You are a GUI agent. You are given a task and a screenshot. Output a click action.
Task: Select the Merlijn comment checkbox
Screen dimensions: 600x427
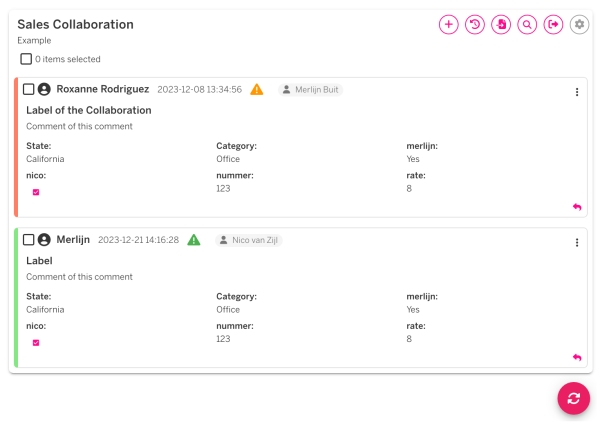[x=29, y=240]
